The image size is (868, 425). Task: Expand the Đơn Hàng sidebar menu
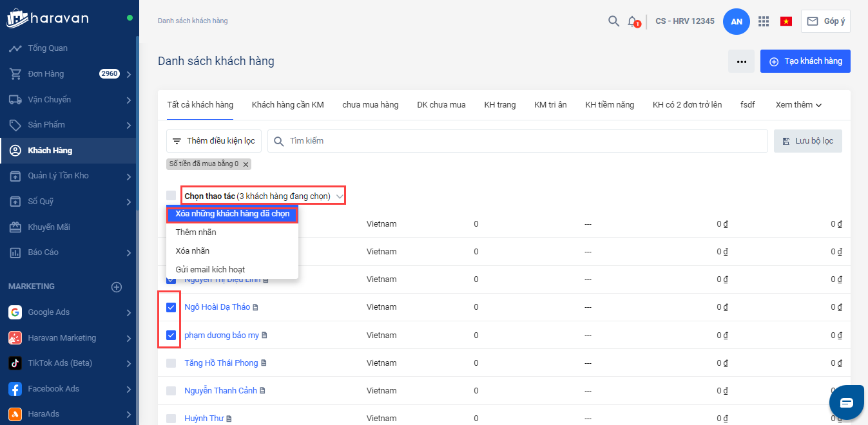click(129, 75)
